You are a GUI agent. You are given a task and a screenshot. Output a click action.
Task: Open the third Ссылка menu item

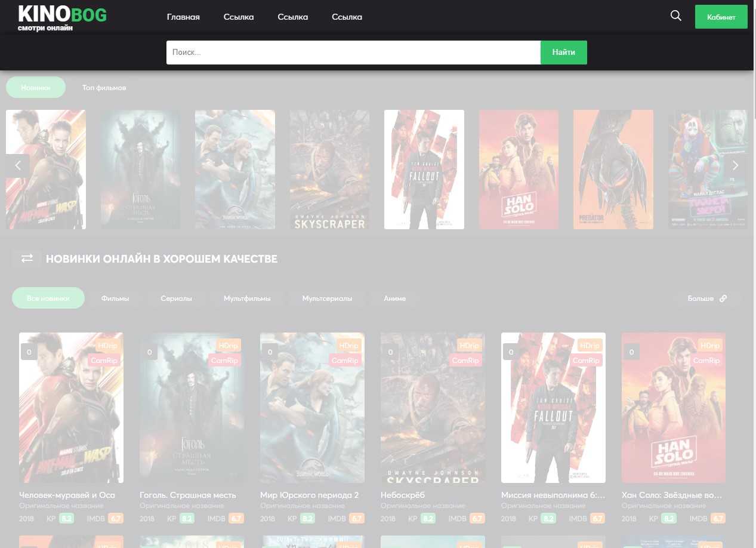click(x=347, y=17)
